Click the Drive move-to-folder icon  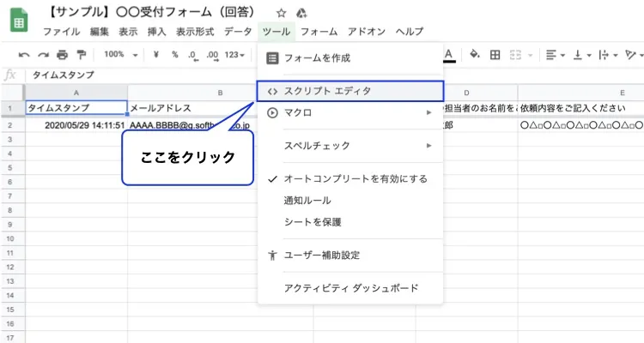(301, 13)
